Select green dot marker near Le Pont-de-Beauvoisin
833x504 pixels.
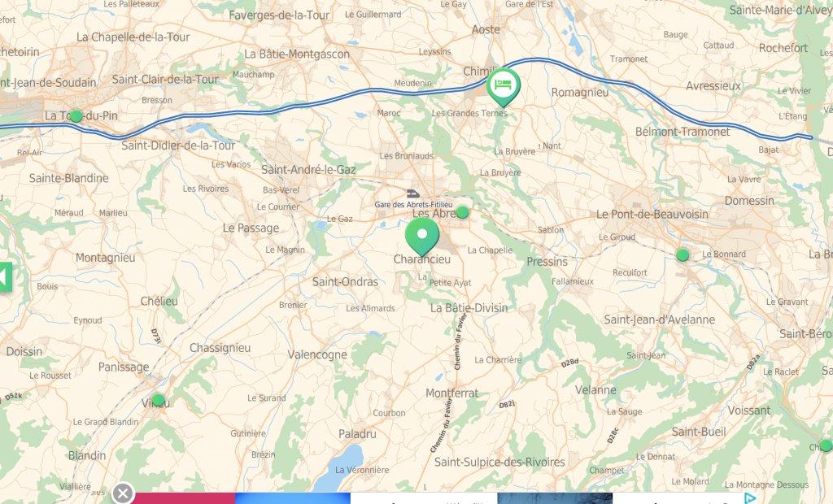[683, 255]
